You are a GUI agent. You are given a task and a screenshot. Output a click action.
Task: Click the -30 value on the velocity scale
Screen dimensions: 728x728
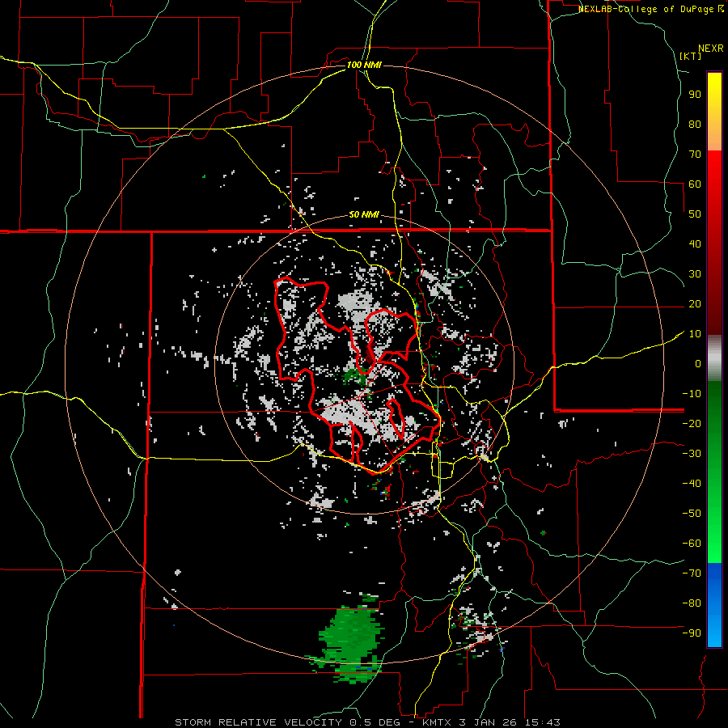coord(692,454)
